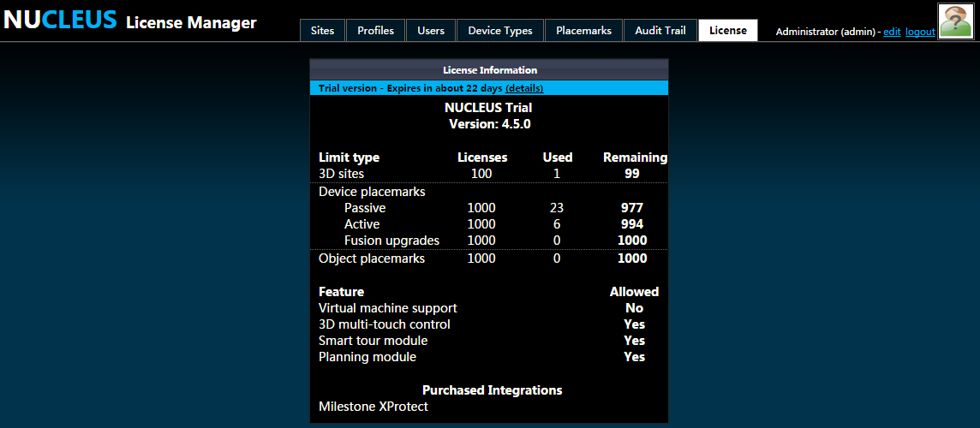The width and height of the screenshot is (980, 428).
Task: Click the 'Licenses' column header
Action: click(x=482, y=158)
